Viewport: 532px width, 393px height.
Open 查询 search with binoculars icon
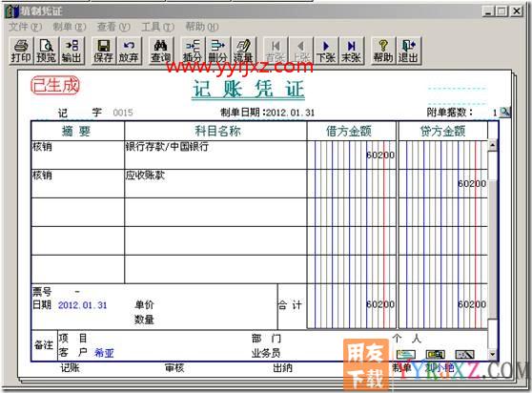[160, 51]
